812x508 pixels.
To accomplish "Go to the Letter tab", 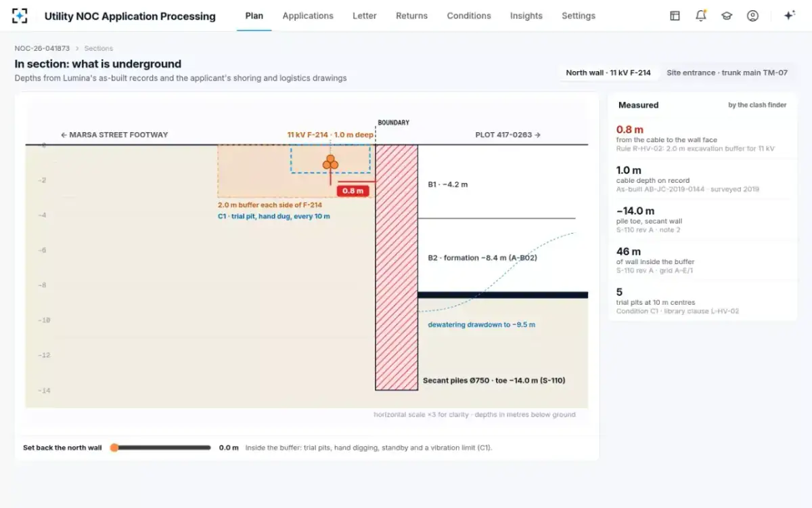I will pyautogui.click(x=365, y=16).
